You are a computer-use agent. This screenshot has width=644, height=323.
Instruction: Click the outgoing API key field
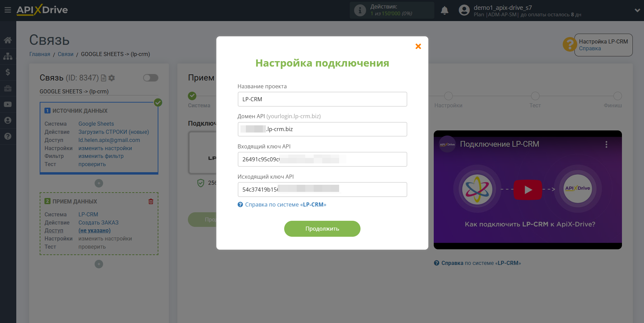point(322,190)
